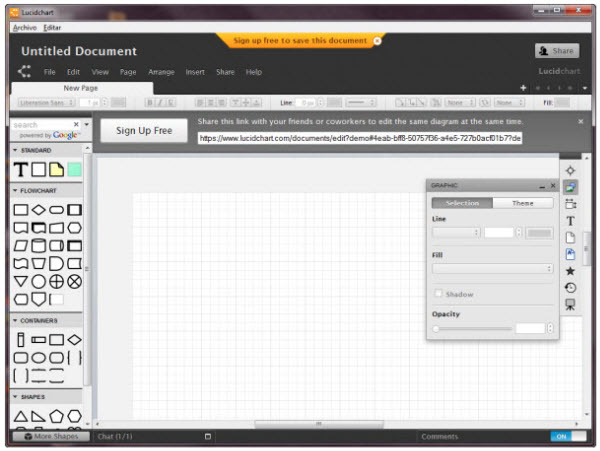Click the Share button
This screenshot has height=451, width=600.
556,51
